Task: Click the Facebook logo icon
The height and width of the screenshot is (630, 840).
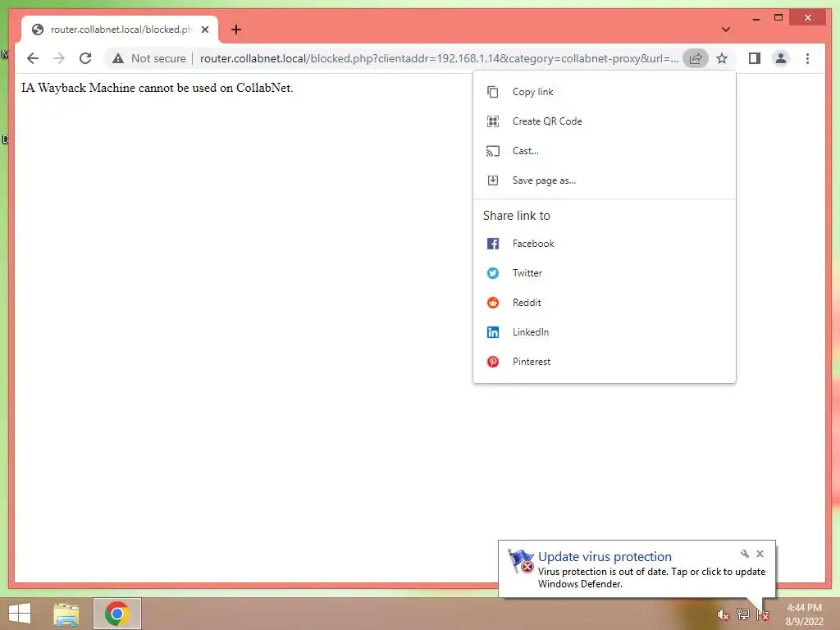Action: 493,244
